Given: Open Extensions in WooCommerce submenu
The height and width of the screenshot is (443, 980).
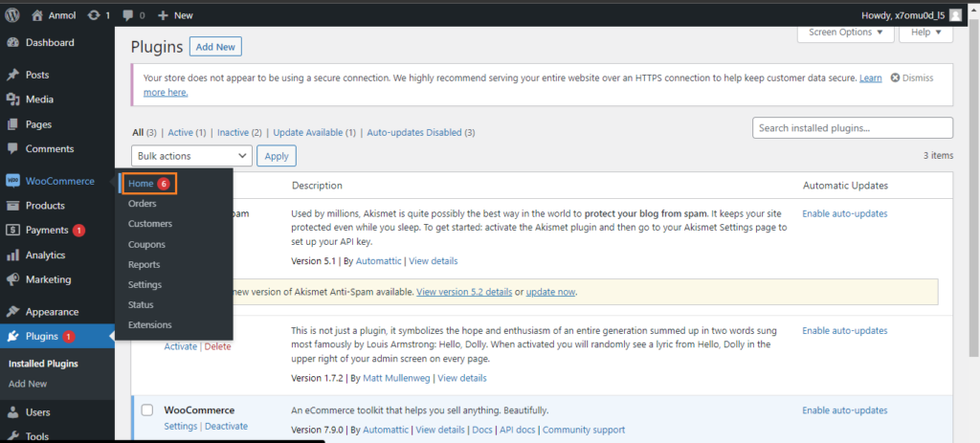Looking at the screenshot, I should [150, 325].
